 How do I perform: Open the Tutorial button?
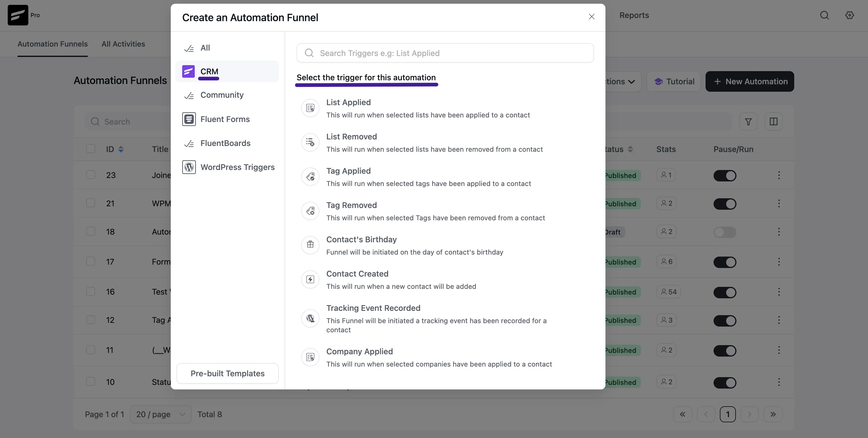point(674,81)
